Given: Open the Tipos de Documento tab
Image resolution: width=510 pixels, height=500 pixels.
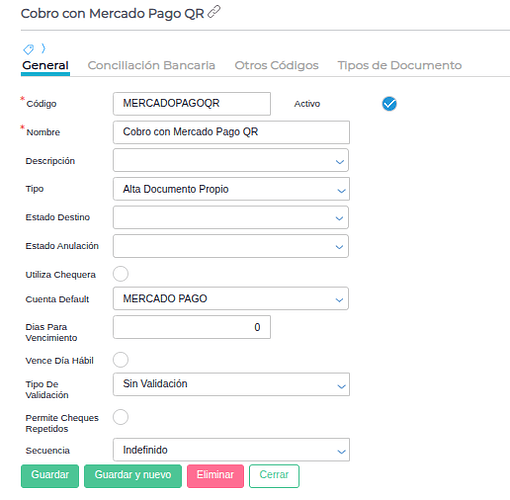Looking at the screenshot, I should (x=399, y=65).
